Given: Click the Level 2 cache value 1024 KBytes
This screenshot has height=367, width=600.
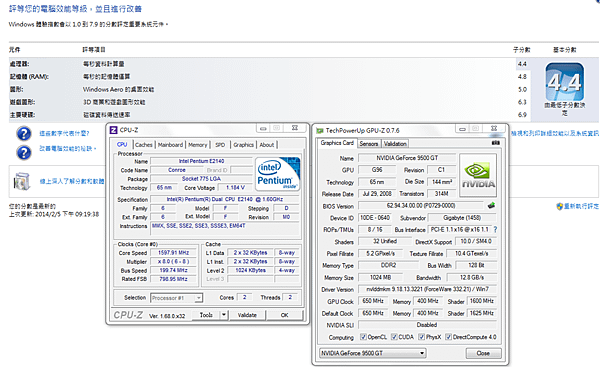Looking at the screenshot, I should coord(250,270).
